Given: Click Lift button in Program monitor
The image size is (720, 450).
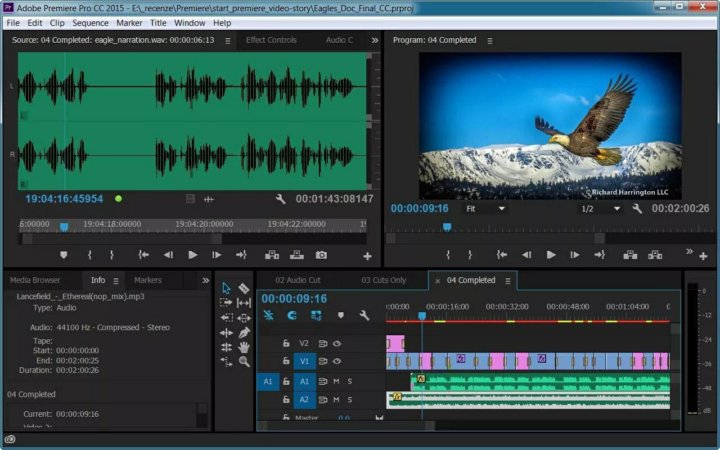Looking at the screenshot, I should coord(630,255).
